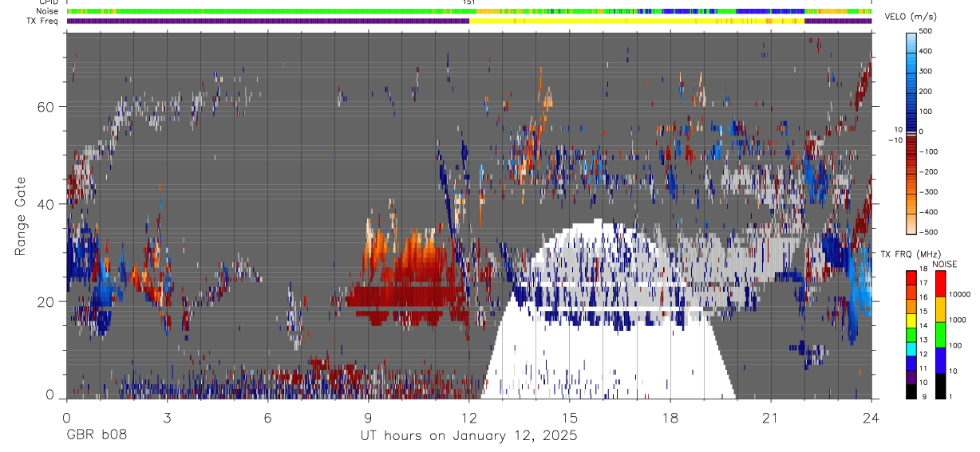980x452 pixels.
Task: Click the -500 tick on velocity colorbar
Action: pyautogui.click(x=929, y=233)
